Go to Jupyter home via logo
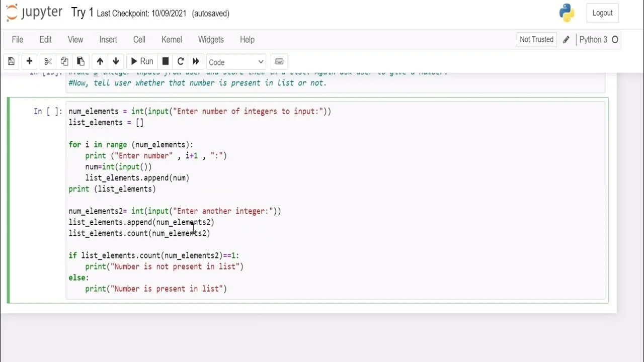 pyautogui.click(x=34, y=13)
